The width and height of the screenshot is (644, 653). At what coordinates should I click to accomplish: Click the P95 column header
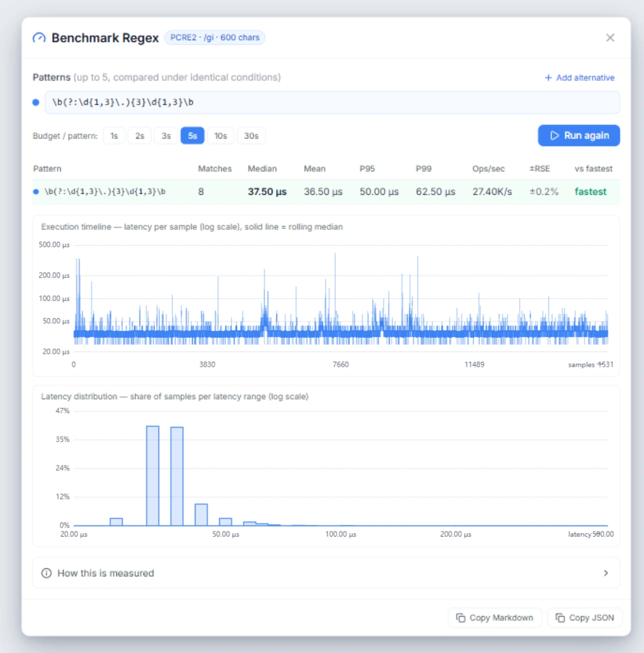tap(367, 169)
